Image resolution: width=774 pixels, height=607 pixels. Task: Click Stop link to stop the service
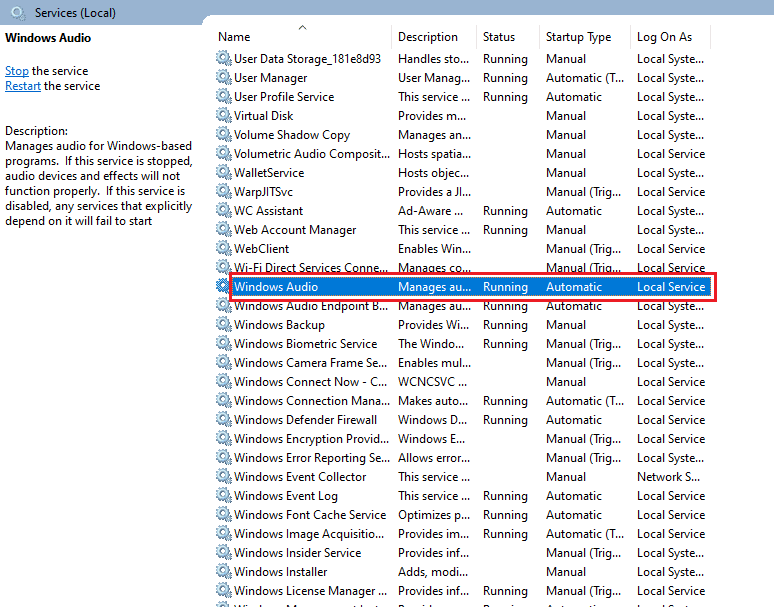(17, 71)
